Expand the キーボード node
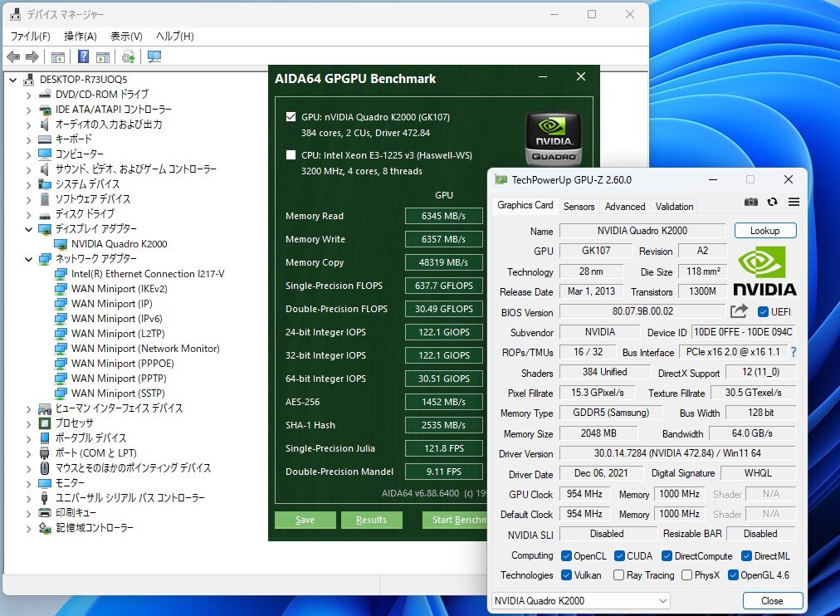 tap(28, 139)
